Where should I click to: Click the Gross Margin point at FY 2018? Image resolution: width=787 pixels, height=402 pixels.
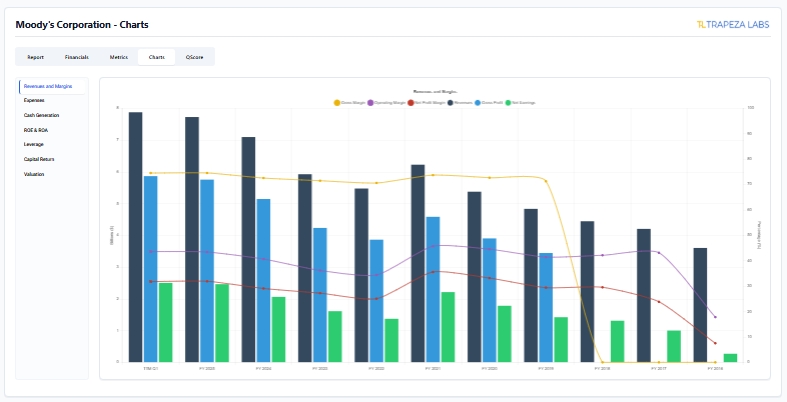(x=602, y=362)
